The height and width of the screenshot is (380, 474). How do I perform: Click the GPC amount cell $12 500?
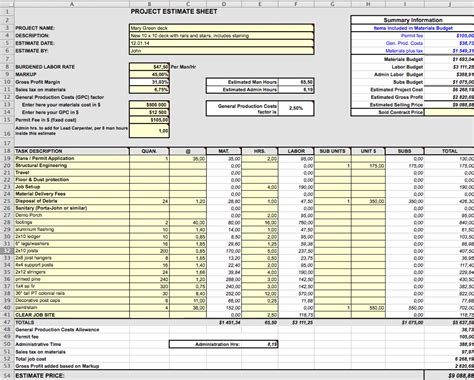point(149,112)
